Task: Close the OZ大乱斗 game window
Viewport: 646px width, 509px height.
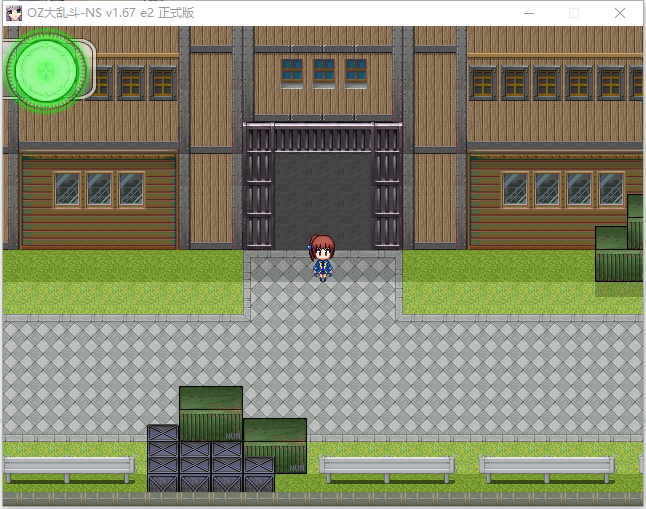Action: (620, 13)
